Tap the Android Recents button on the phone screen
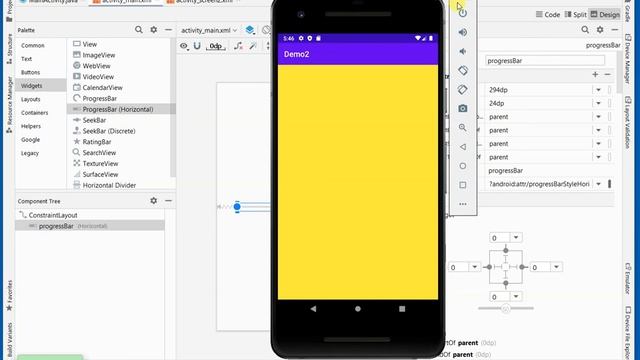The height and width of the screenshot is (360, 640). pyautogui.click(x=402, y=309)
